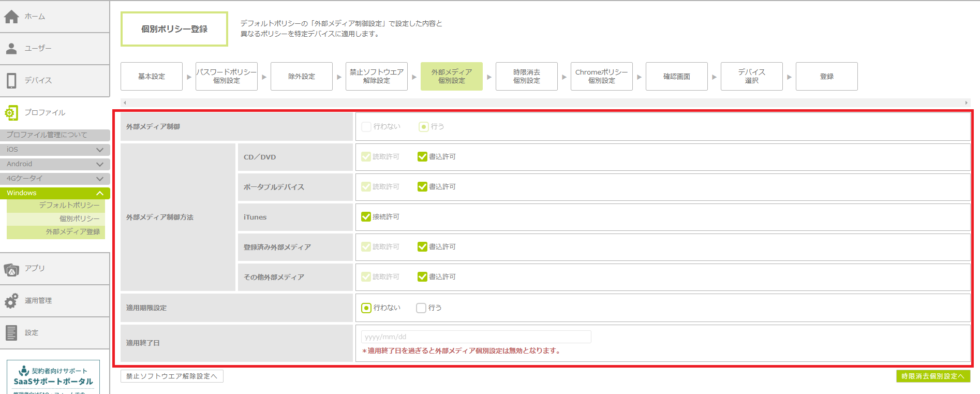Screen dimensions: 980x394
Task: Click the Operations Management gears icon
Action: point(11,301)
